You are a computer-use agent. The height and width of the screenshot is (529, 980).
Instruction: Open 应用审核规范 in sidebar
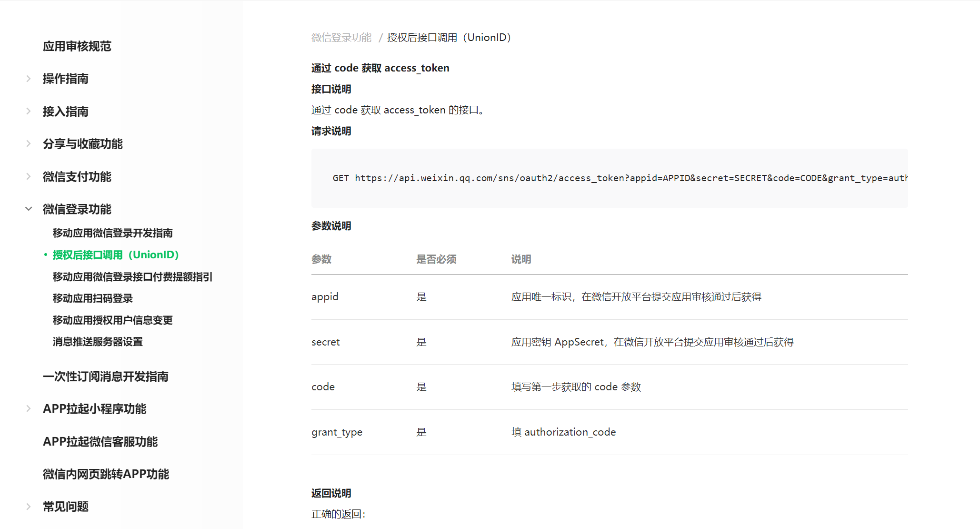click(77, 46)
